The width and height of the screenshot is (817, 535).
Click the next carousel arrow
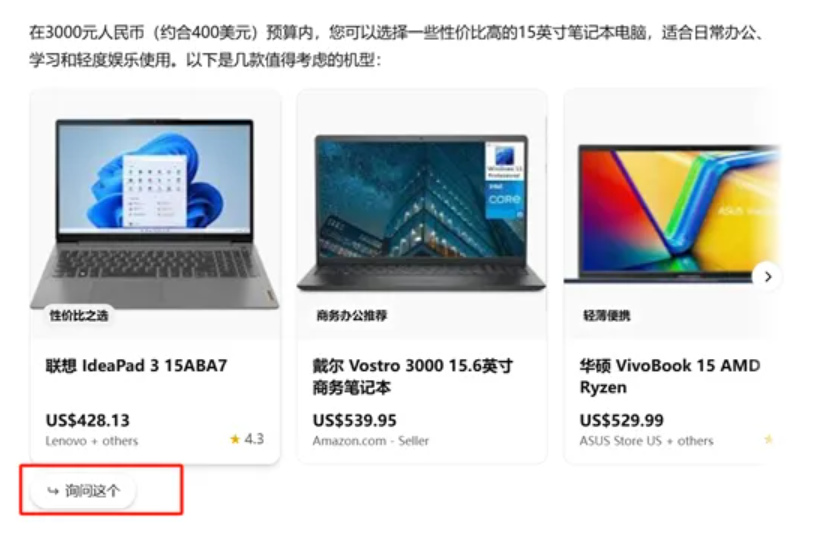[767, 277]
